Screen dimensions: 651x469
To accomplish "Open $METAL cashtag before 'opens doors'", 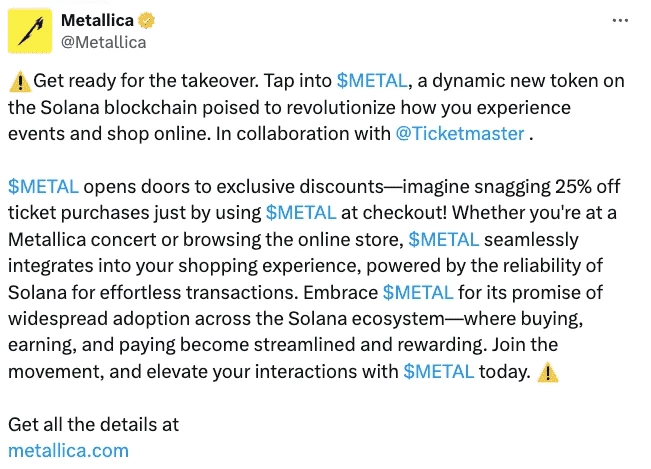I will (43, 187).
